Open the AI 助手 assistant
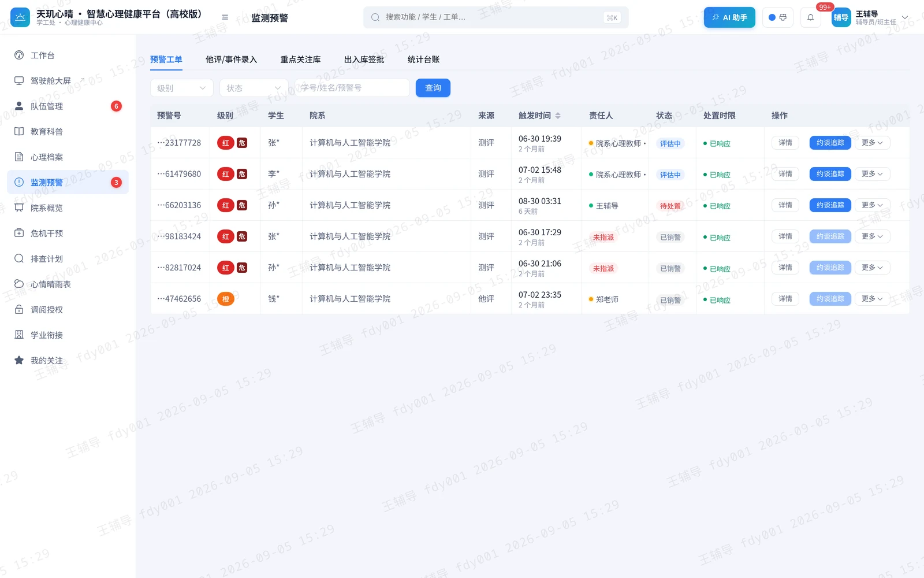 729,17
